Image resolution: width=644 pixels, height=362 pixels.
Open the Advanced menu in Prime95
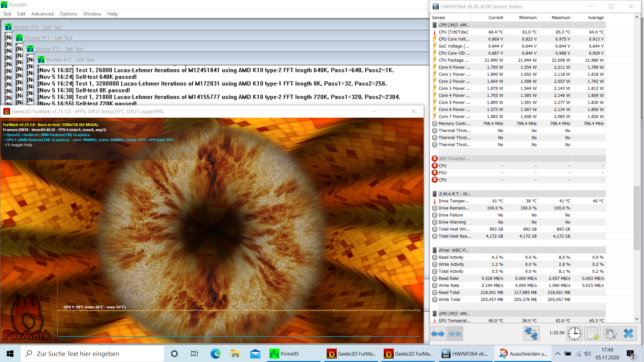42,14
